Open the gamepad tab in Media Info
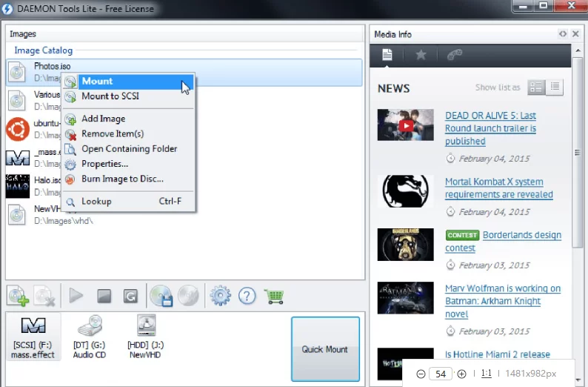 coord(455,55)
